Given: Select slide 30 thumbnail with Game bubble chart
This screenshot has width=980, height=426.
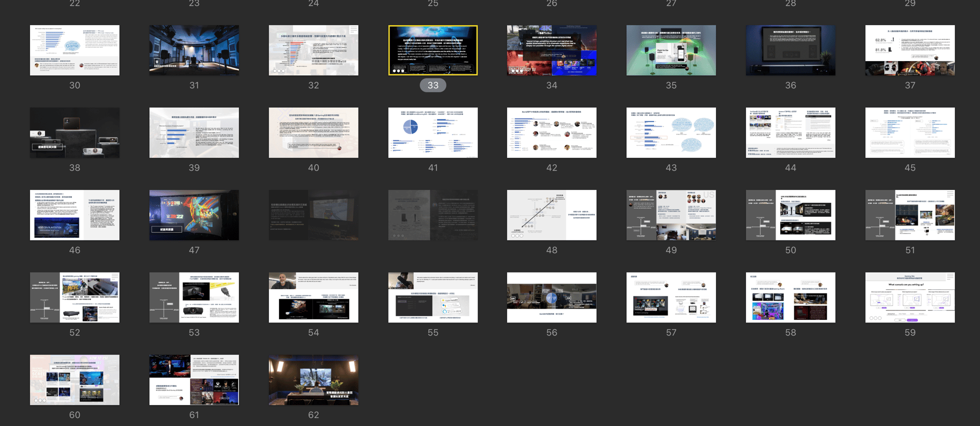Looking at the screenshot, I should (75, 50).
